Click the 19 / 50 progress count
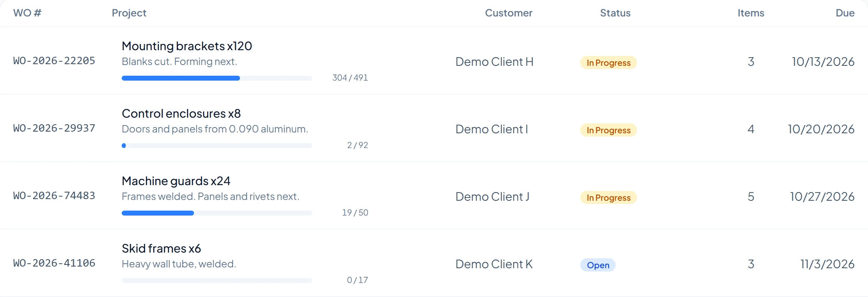868x297 pixels. [x=355, y=213]
